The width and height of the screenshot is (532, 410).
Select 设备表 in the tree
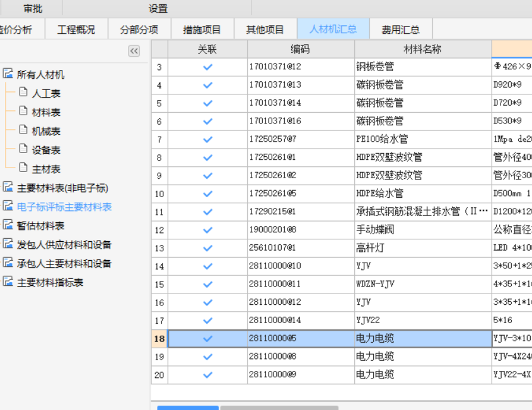coord(46,150)
